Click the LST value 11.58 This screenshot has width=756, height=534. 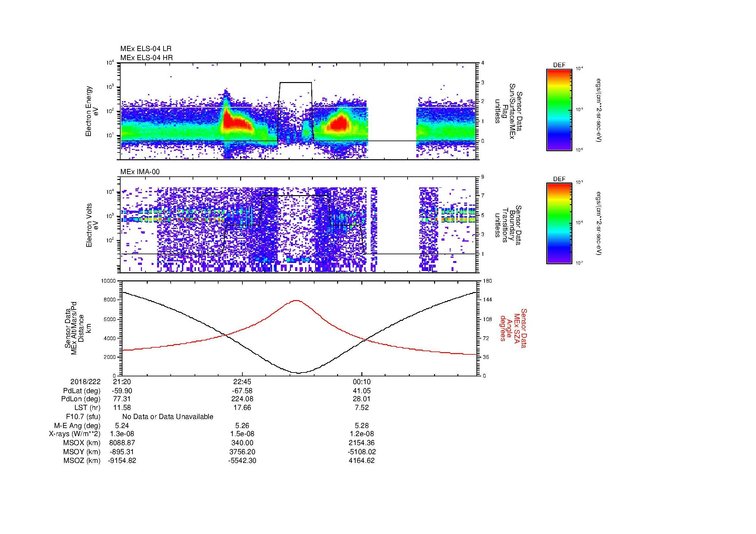(x=122, y=408)
